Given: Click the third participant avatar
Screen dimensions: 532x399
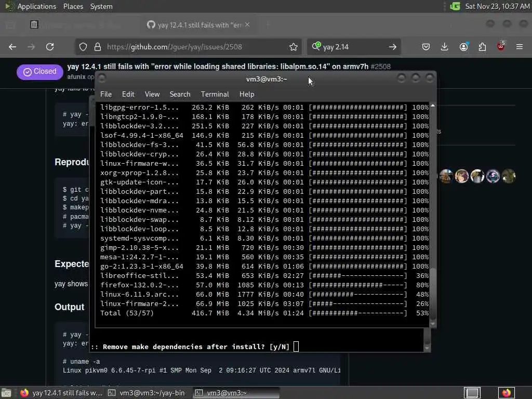Looking at the screenshot, I should pyautogui.click(x=477, y=176).
